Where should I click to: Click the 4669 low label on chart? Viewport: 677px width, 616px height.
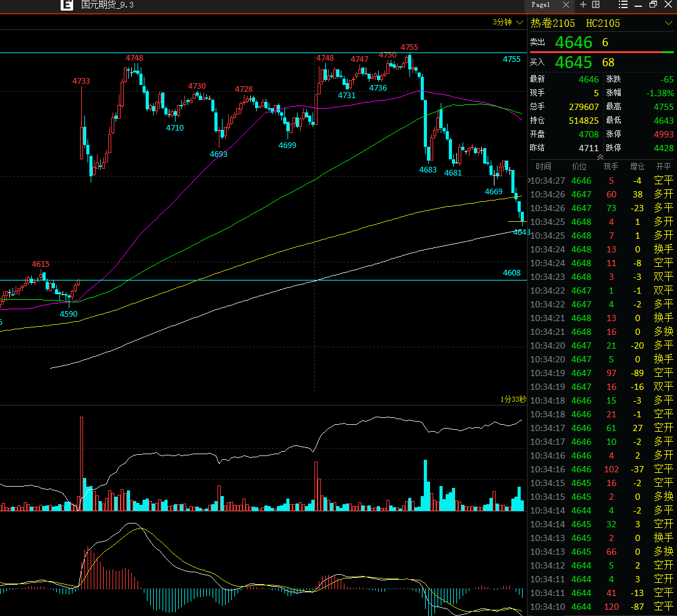pos(493,192)
